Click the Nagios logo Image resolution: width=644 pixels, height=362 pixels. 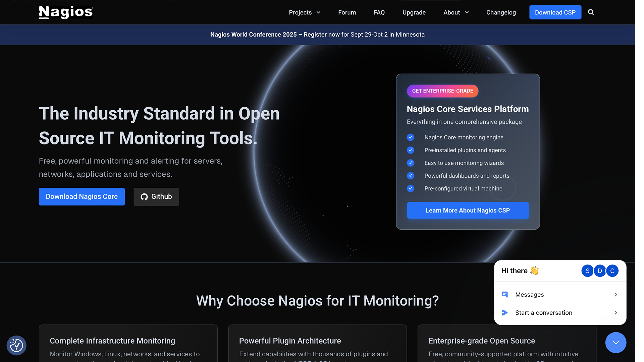pos(66,12)
